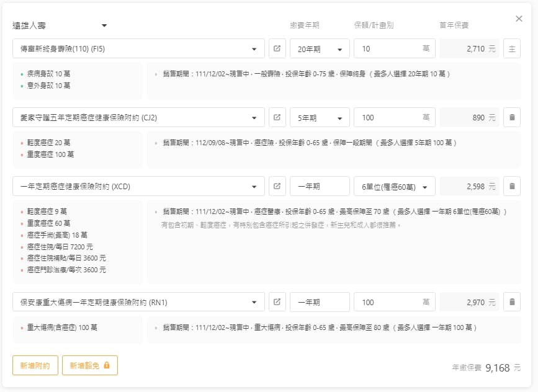Close the insurance plan dialog
The height and width of the screenshot is (392, 538).
click(519, 19)
